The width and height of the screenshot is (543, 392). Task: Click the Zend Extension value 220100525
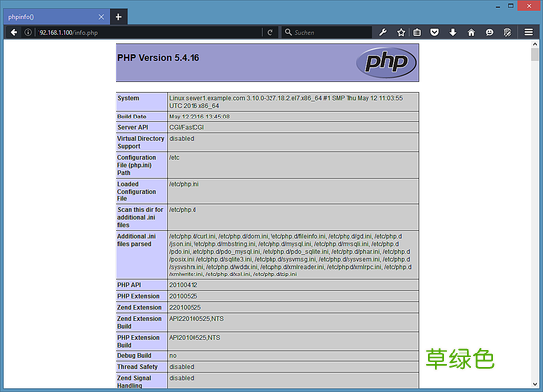coord(185,307)
